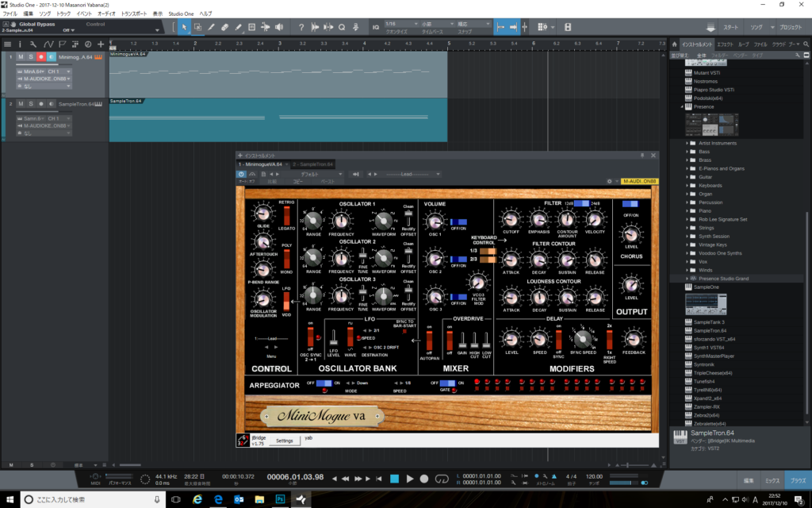This screenshot has height=508, width=812.
Task: Click the Stop button in transport
Action: pyautogui.click(x=394, y=479)
